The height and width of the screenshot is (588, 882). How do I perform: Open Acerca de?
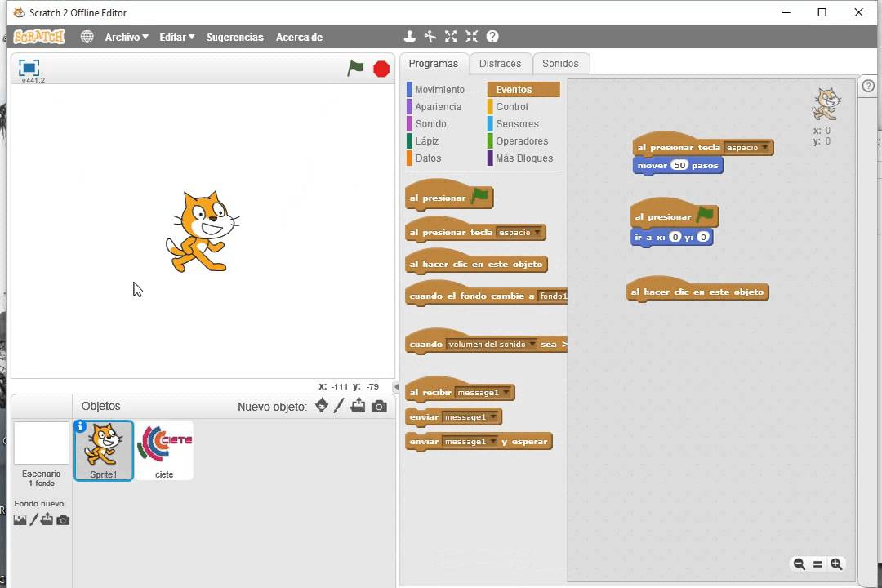pyautogui.click(x=299, y=37)
